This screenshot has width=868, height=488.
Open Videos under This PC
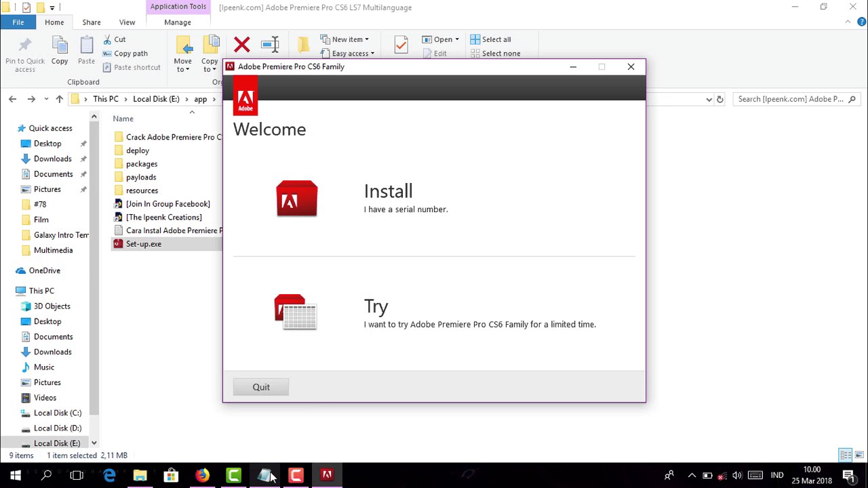[45, 398]
